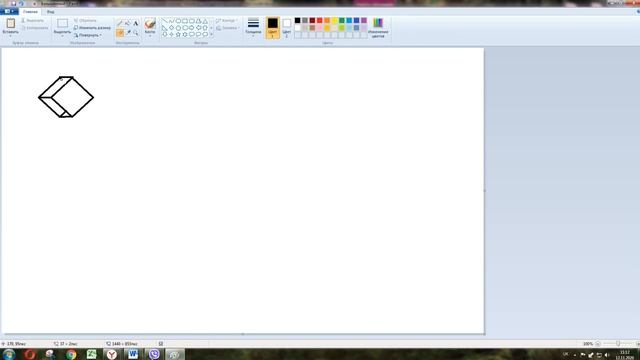This screenshot has width=640, height=360.
Task: Pick the red swatch in the palette
Action: [x=320, y=20]
